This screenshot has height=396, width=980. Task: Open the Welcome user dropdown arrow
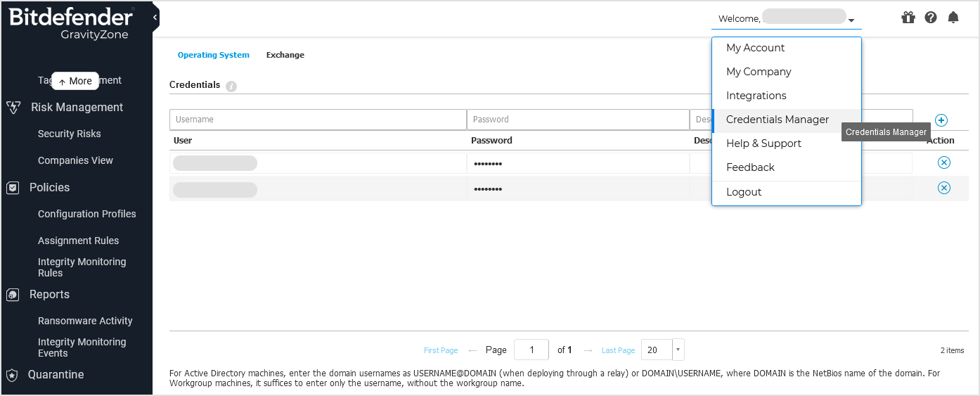(851, 20)
